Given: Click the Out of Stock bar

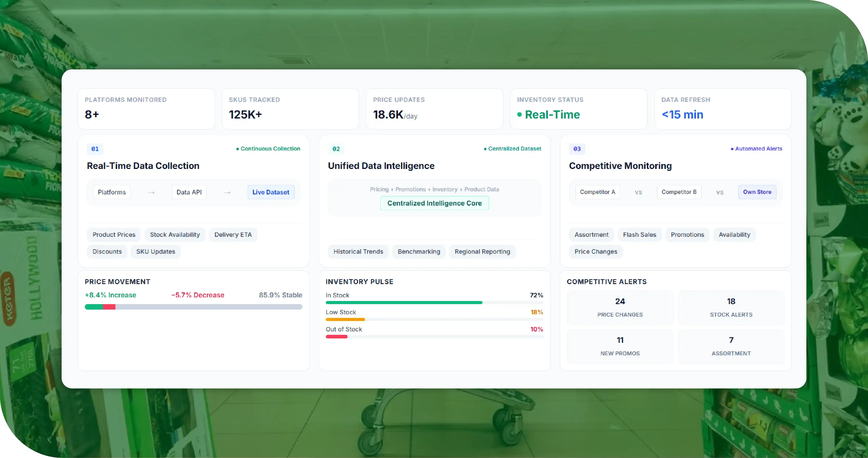Looking at the screenshot, I should 434,337.
